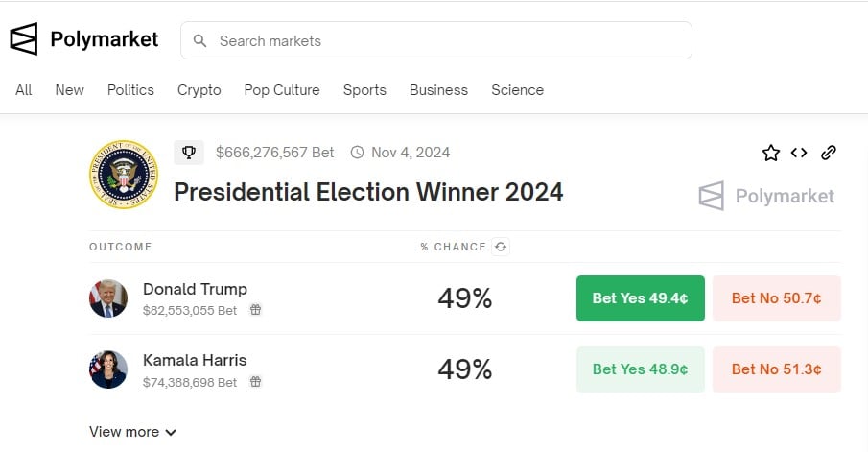Select the Sports category tab
Viewport: 868px width, 452px height.
[364, 90]
